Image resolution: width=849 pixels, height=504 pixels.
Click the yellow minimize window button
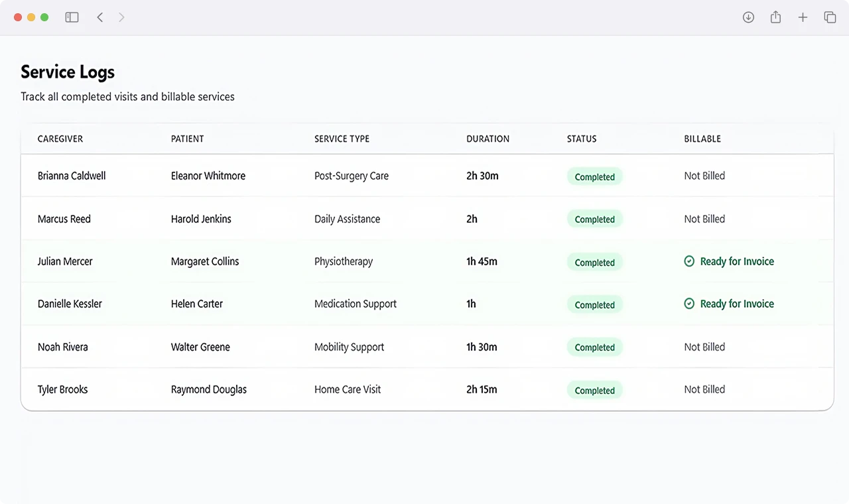coord(31,17)
